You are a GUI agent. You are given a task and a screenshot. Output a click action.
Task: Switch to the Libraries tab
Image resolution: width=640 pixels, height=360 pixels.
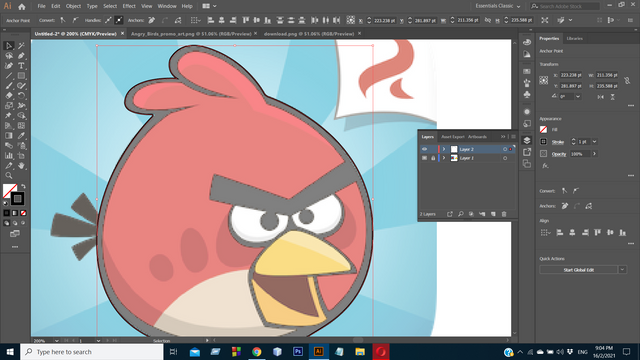tap(575, 38)
